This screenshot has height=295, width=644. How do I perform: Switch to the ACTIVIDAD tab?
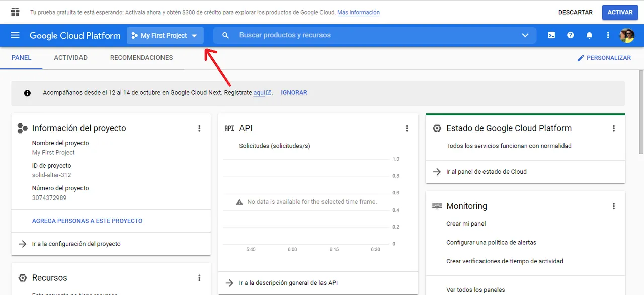[x=70, y=58]
